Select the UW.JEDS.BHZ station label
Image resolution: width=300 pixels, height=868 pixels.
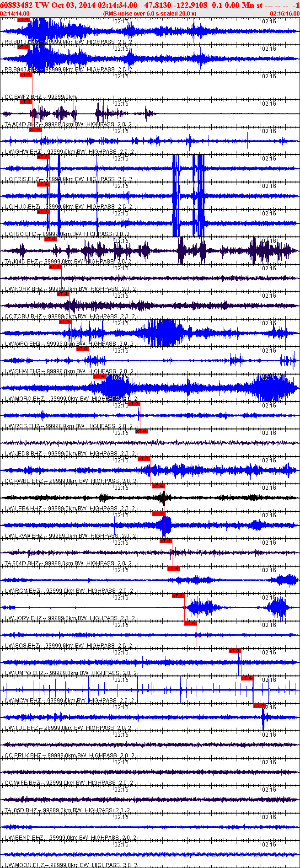click(23, 454)
